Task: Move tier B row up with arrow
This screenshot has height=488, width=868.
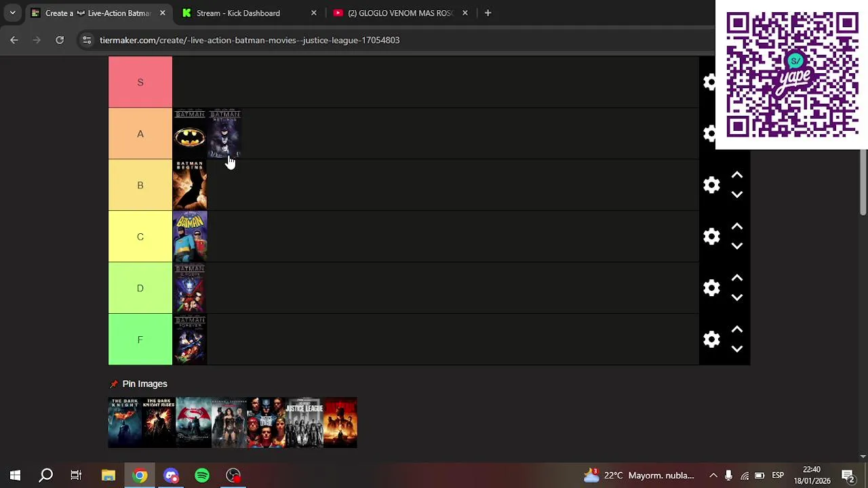Action: tap(737, 176)
